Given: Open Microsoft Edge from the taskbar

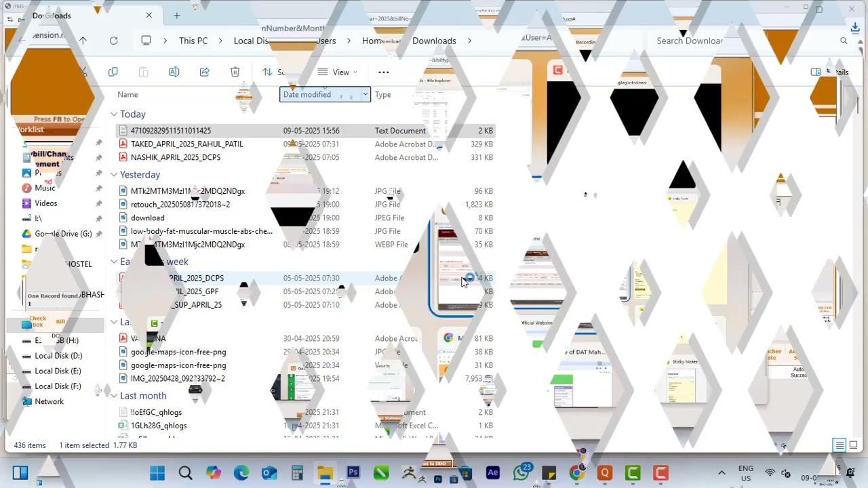Looking at the screenshot, I should [x=241, y=473].
